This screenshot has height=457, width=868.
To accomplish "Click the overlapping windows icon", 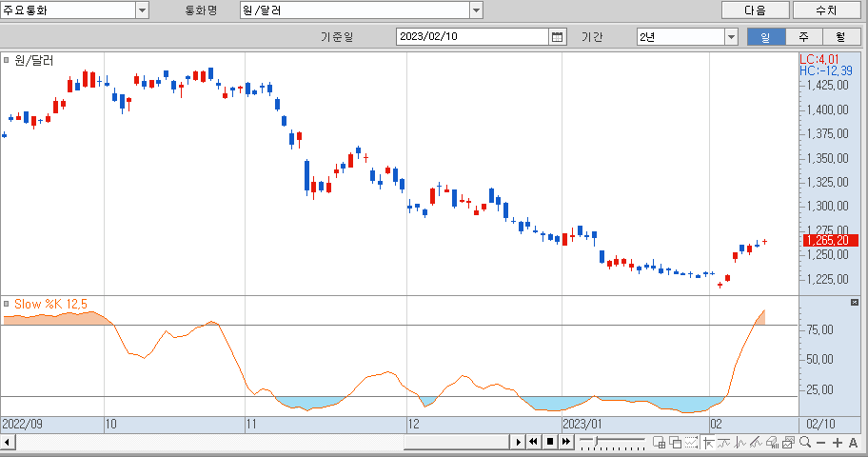I will [x=676, y=442].
